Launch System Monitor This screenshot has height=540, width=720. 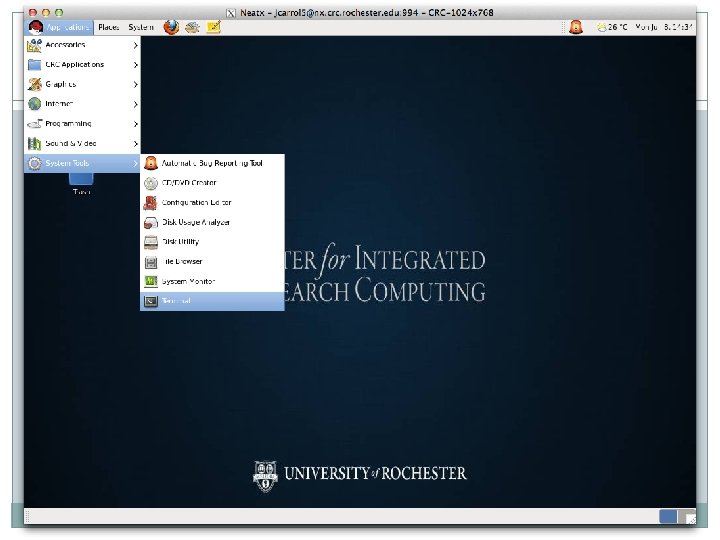click(212, 281)
